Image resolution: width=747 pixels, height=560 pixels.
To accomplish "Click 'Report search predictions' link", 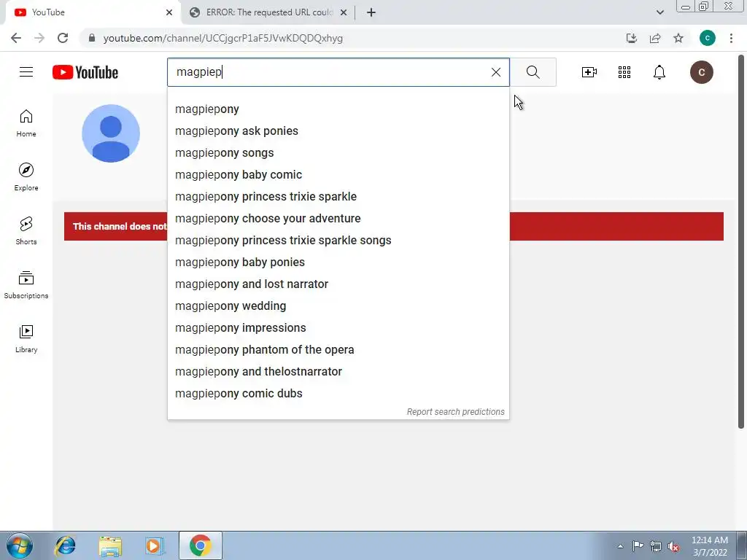I will click(455, 412).
